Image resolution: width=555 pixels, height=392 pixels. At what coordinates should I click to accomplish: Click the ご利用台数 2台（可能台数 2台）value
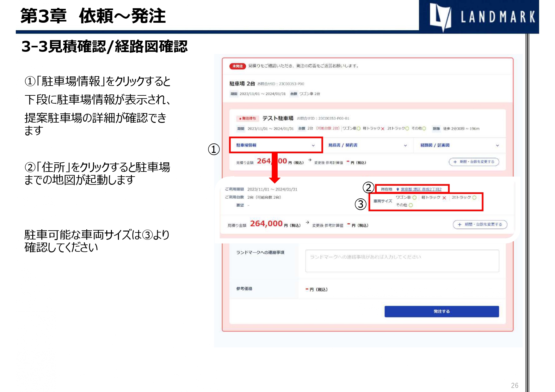tap(264, 197)
